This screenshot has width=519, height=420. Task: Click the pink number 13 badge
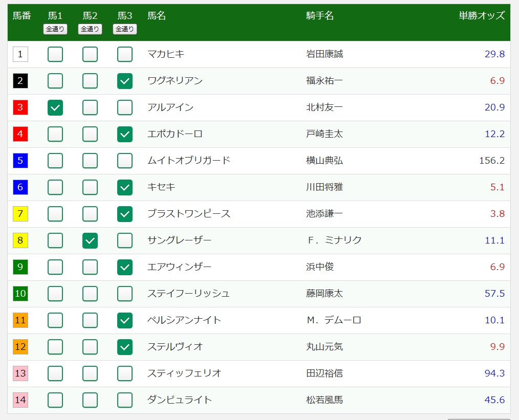coord(20,373)
